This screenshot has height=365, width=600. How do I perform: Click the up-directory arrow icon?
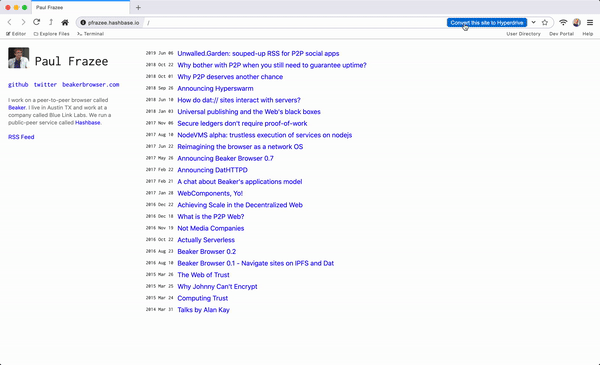(51, 22)
